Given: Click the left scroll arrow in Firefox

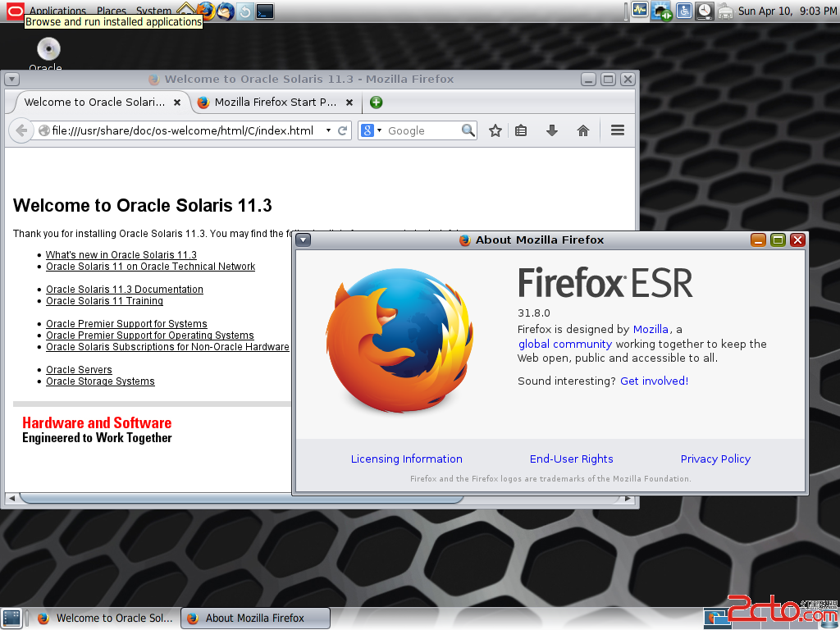Looking at the screenshot, I should pyautogui.click(x=11, y=499).
